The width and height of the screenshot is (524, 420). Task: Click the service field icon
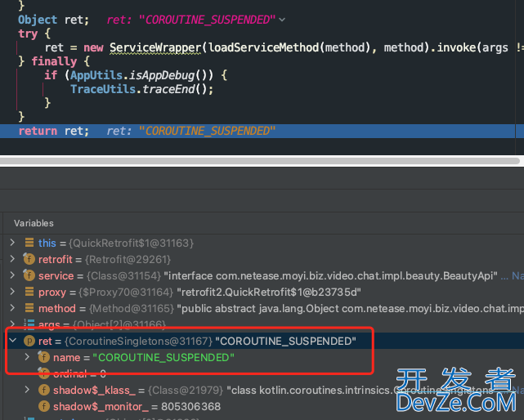click(x=29, y=275)
